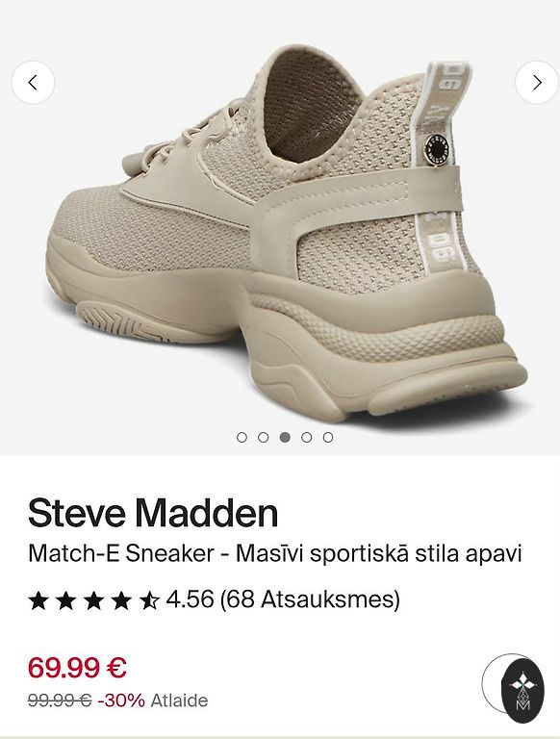Viewport: 560px width, 739px height.
Task: Click the 69.99 € sale price
Action: click(77, 668)
